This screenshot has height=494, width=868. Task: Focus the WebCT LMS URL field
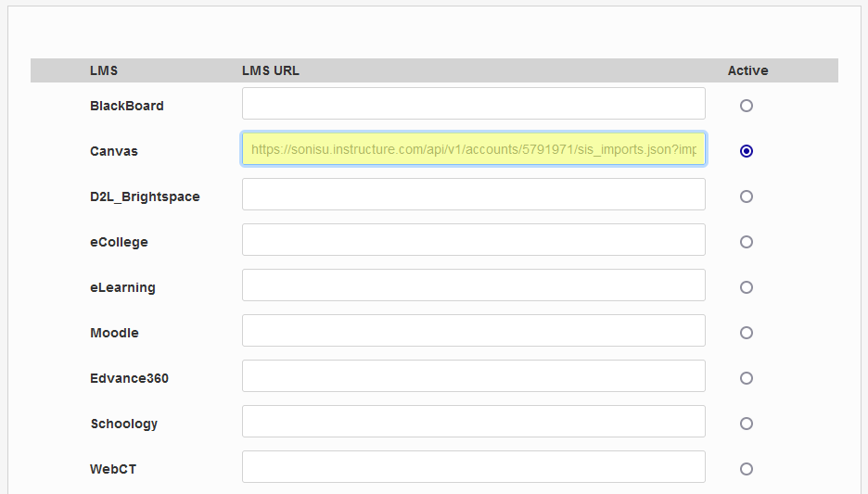(x=473, y=466)
